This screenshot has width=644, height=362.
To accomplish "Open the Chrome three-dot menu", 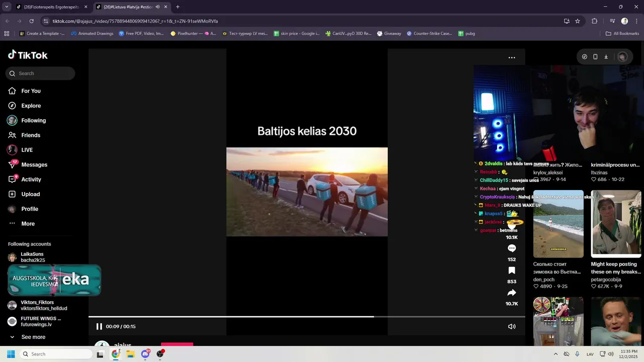I will click(637, 21).
